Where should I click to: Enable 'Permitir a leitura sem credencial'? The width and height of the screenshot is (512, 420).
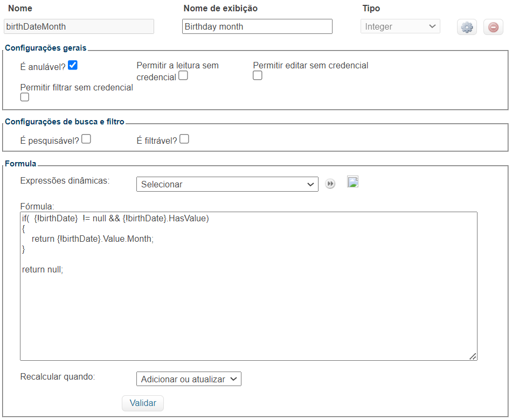(183, 76)
